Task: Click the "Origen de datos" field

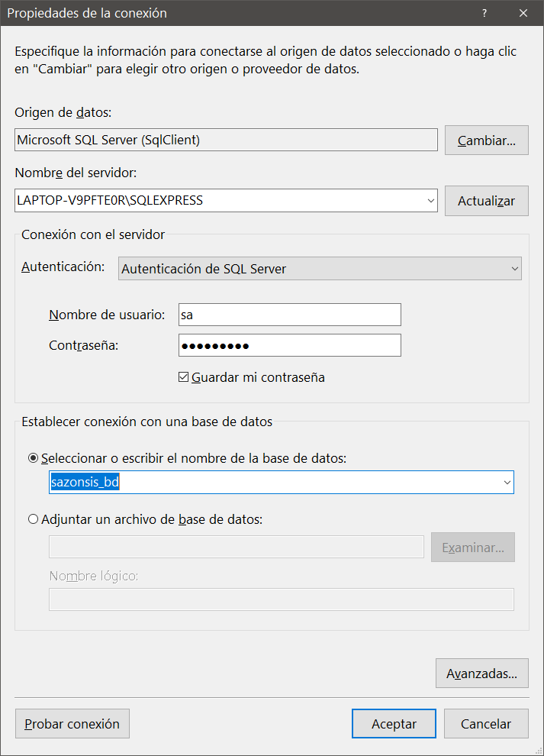Action: (x=225, y=140)
